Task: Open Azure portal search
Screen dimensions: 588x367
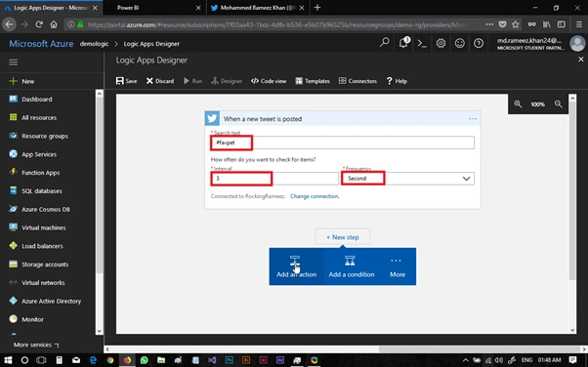Action: click(385, 43)
